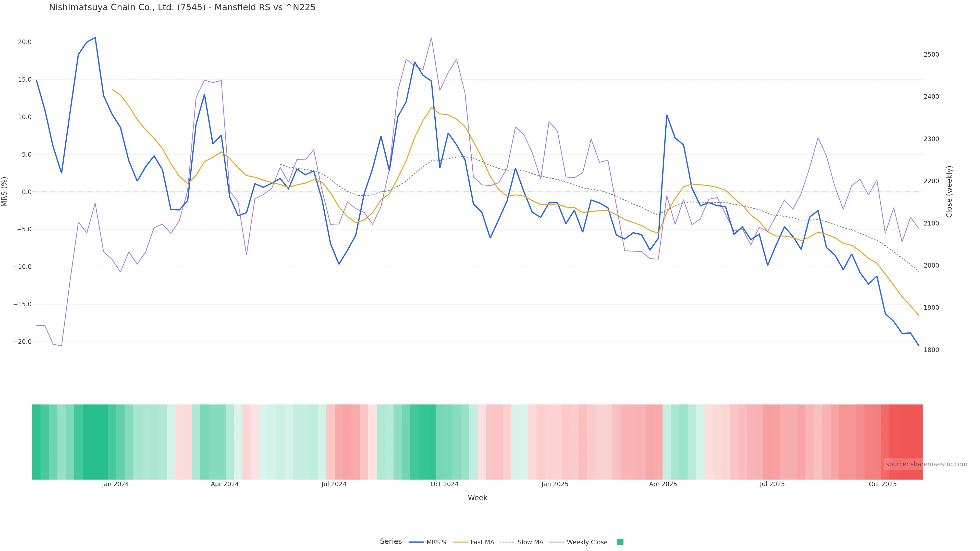This screenshot has height=551, width=980.
Task: Toggle the MRS % legend entry
Action: click(x=437, y=542)
